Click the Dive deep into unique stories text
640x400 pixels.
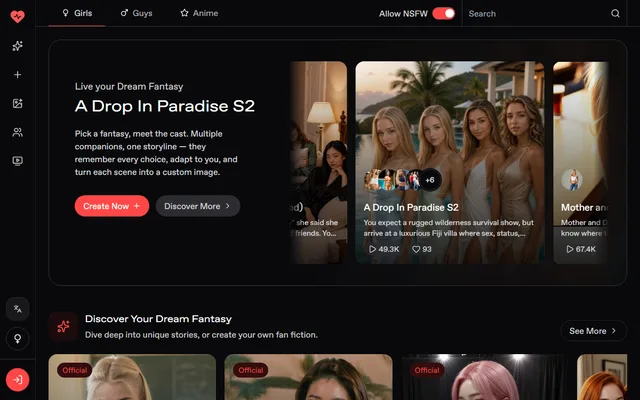point(201,335)
